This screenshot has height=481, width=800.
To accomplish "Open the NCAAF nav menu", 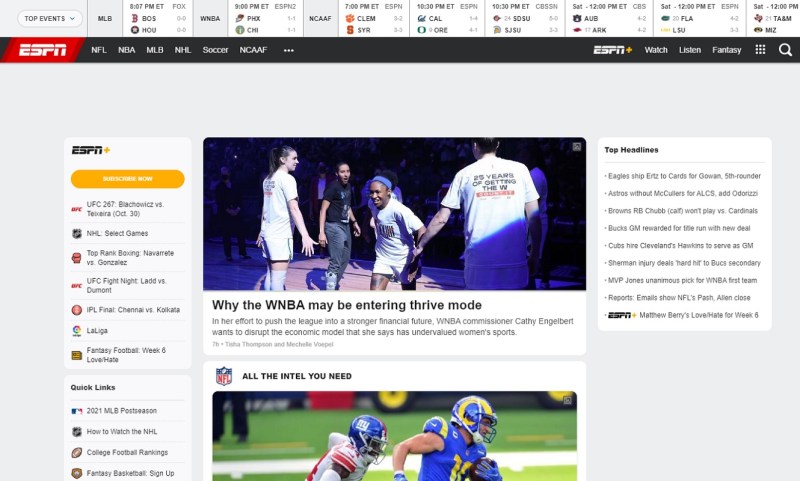I will pyautogui.click(x=253, y=50).
